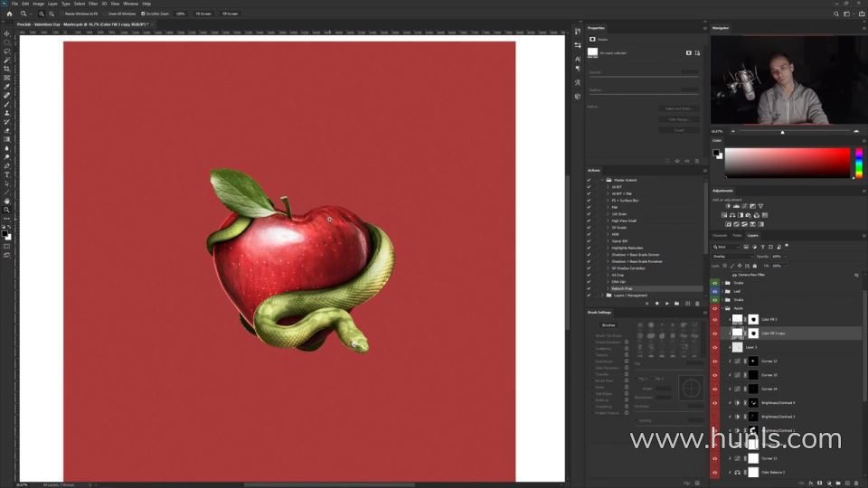Add a Curves adjustment
868x488 pixels.
click(744, 206)
